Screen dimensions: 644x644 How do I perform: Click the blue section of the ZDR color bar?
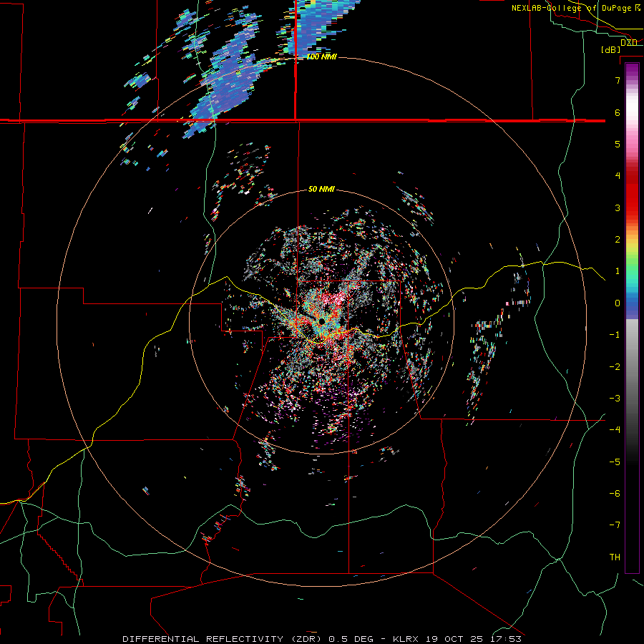click(632, 306)
